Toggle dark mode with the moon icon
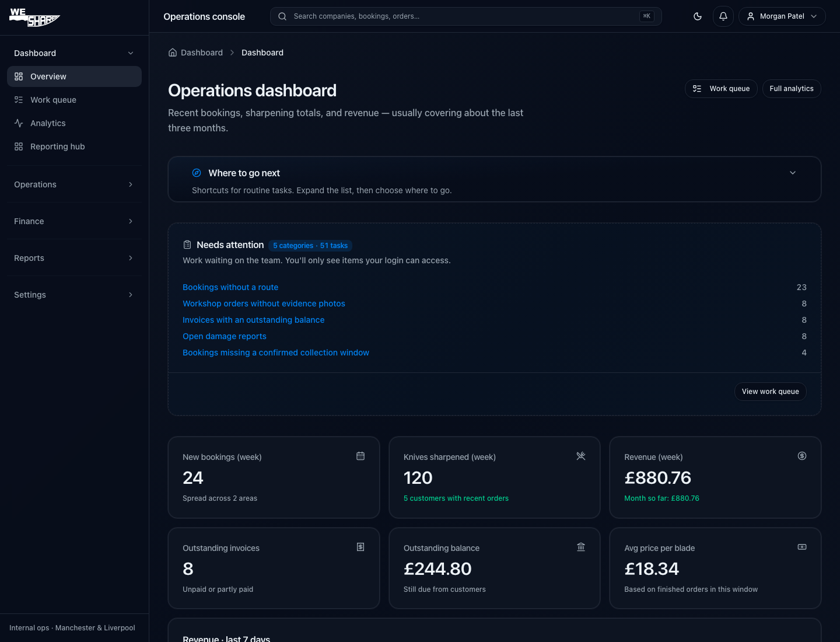The image size is (840, 642). pos(698,16)
